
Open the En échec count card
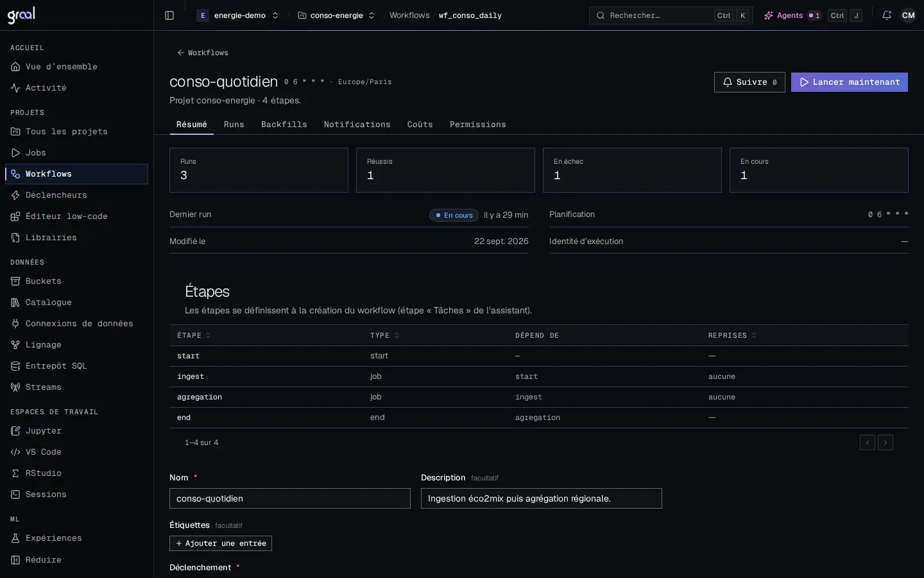point(632,170)
